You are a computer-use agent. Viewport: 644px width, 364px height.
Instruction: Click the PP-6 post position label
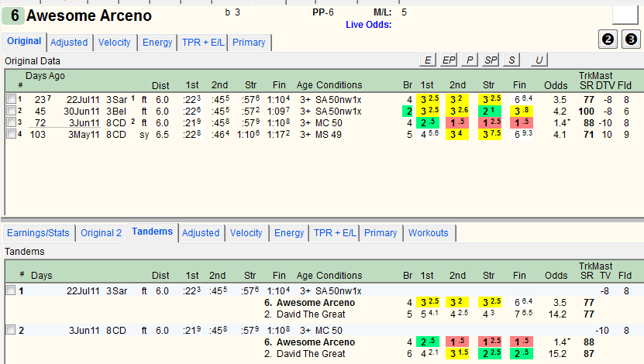click(323, 12)
